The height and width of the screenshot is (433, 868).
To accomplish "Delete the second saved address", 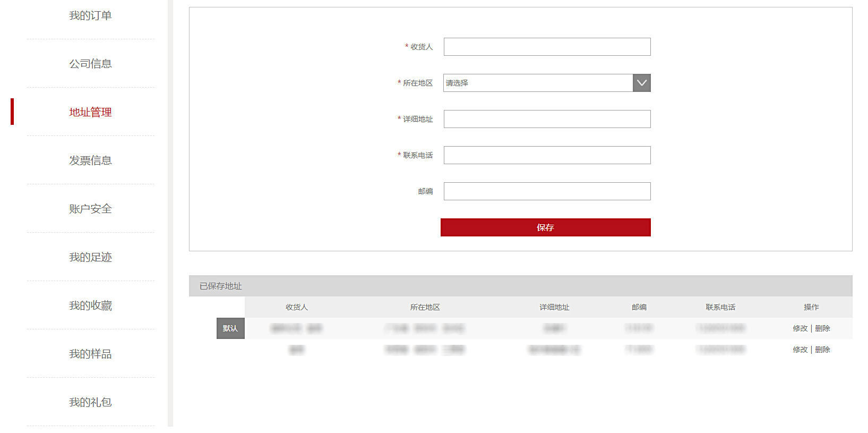I will tap(822, 350).
